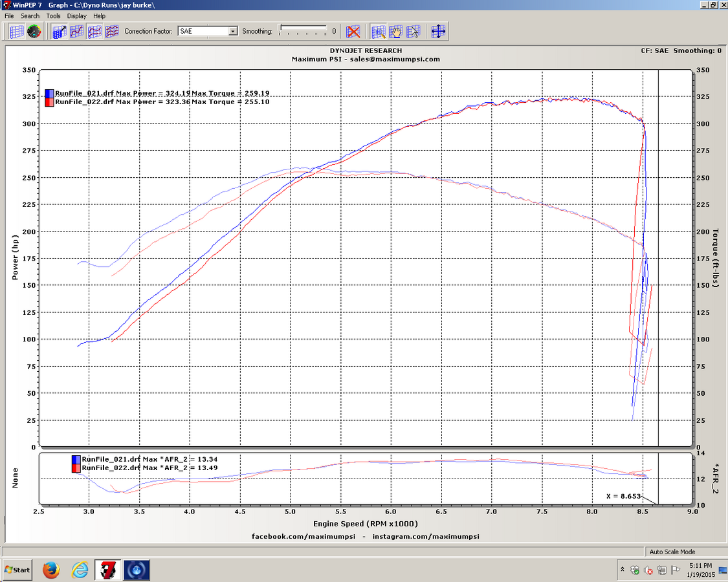Toggle the single-curve graph mode button
Image resolution: width=728 pixels, height=582 pixels.
point(77,31)
